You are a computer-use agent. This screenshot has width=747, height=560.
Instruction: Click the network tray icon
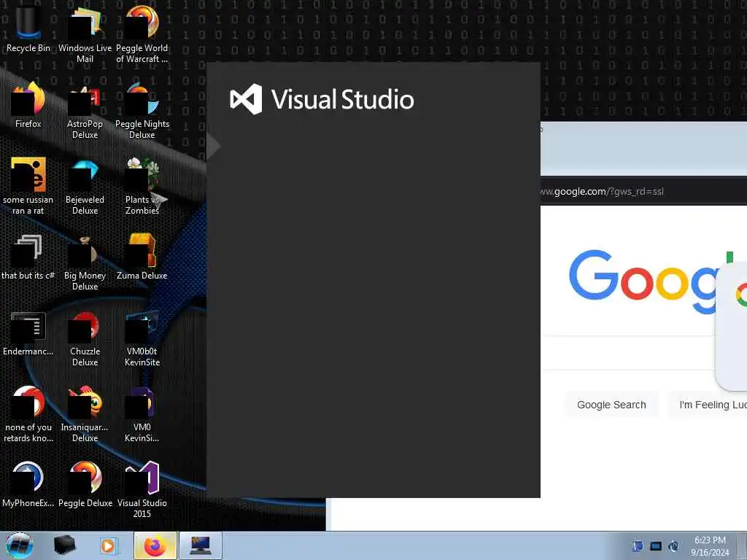click(656, 546)
